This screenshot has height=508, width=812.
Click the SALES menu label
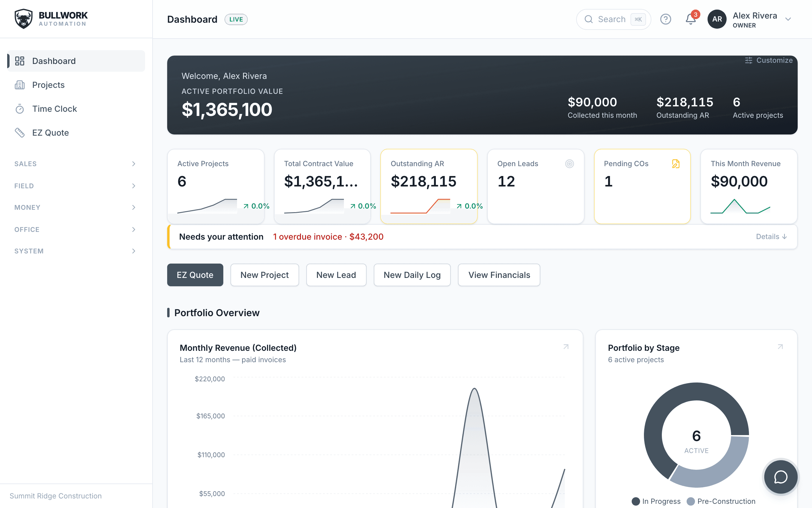coord(25,164)
